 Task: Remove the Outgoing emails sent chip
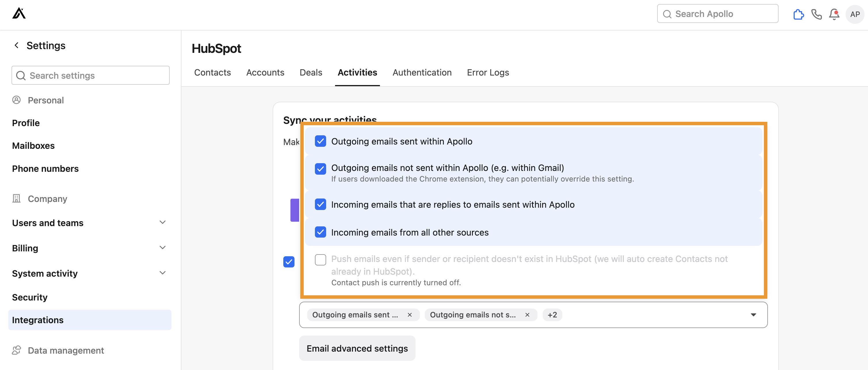coord(410,315)
